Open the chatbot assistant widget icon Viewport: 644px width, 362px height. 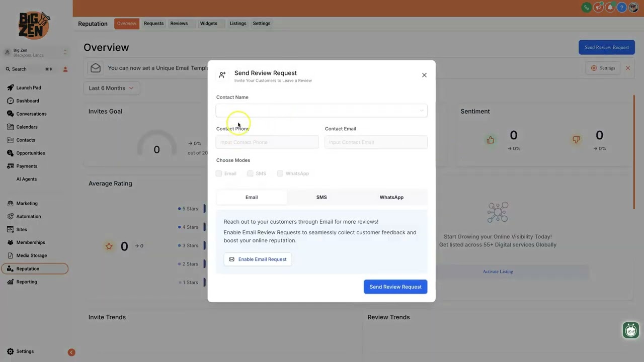[631, 330]
